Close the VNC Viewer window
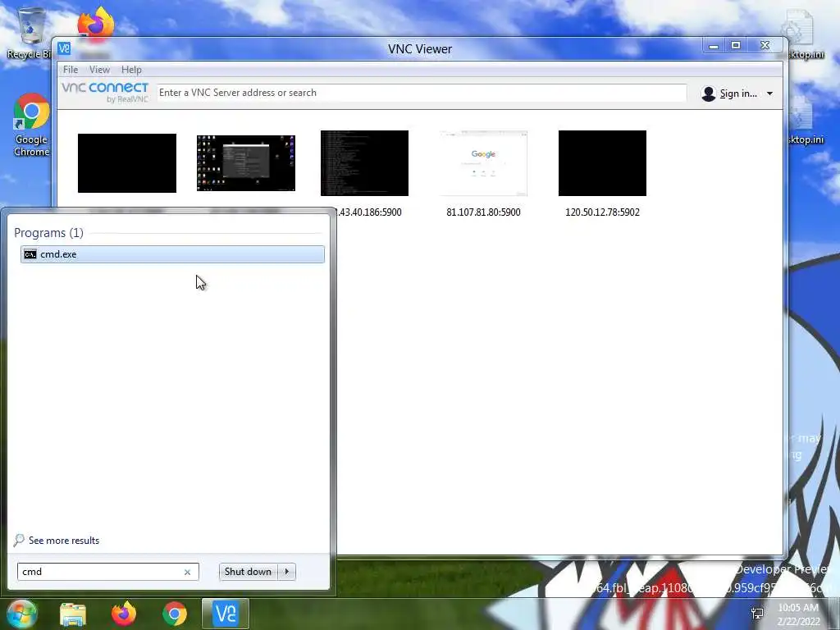Screen dimensions: 840x630 tap(765, 46)
